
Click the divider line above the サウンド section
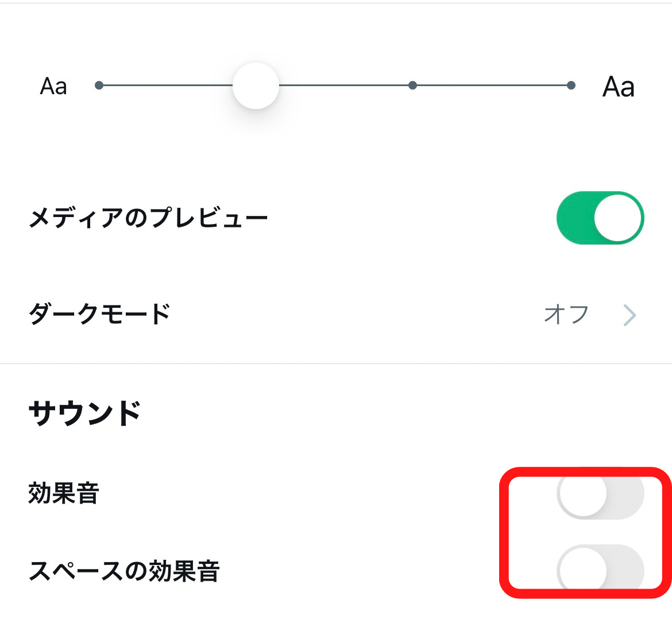click(x=336, y=363)
